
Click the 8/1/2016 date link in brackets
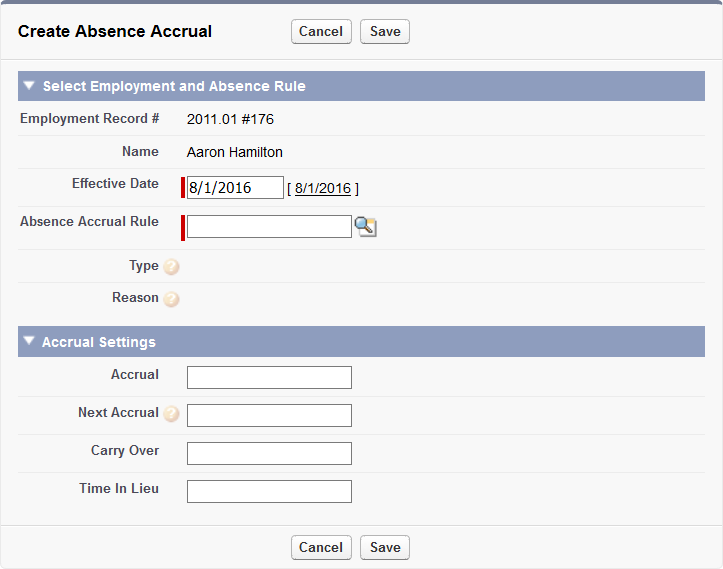[x=322, y=188]
